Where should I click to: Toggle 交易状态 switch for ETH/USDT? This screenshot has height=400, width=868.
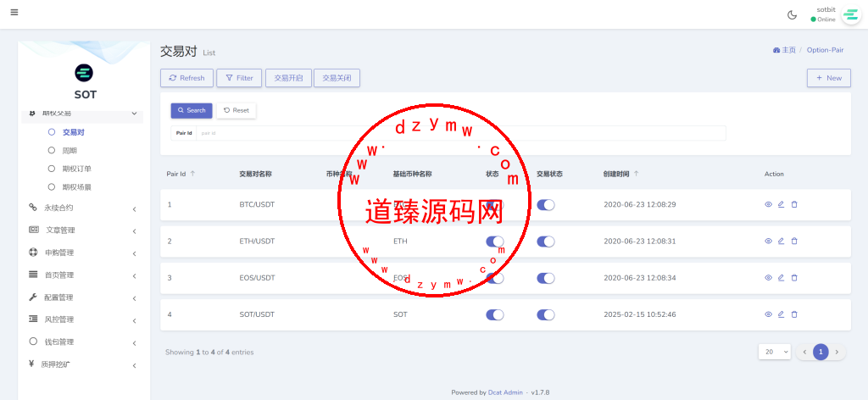(546, 242)
